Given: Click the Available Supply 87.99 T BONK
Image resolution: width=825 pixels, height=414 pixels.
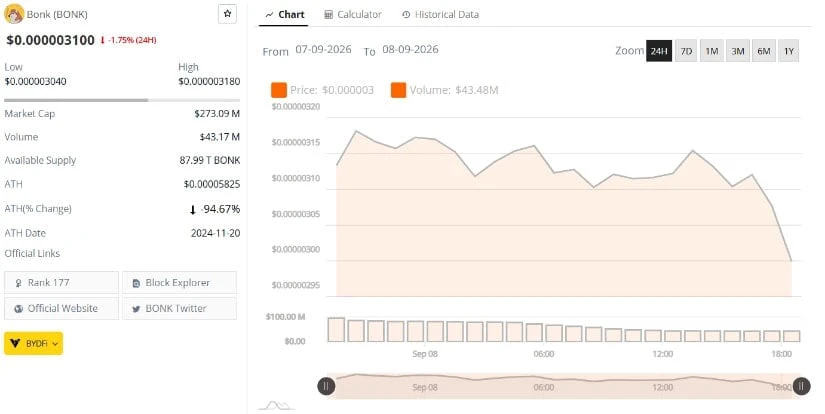Looking at the screenshot, I should coord(210,160).
